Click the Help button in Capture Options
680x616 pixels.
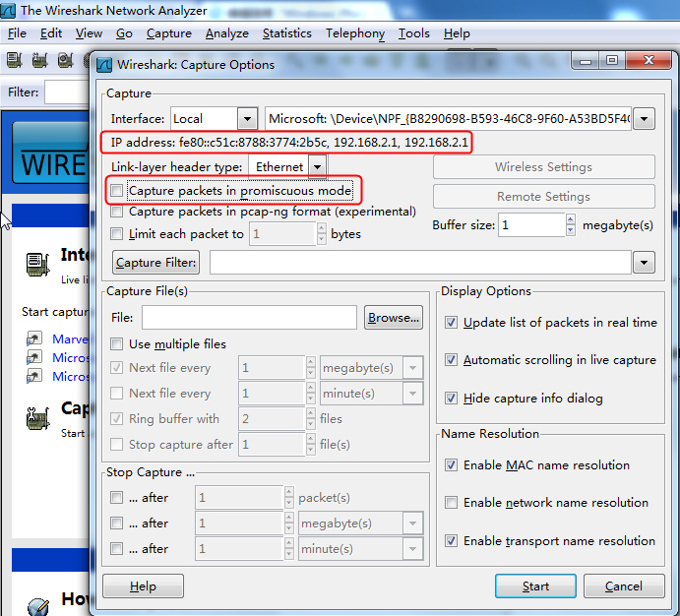point(143,586)
